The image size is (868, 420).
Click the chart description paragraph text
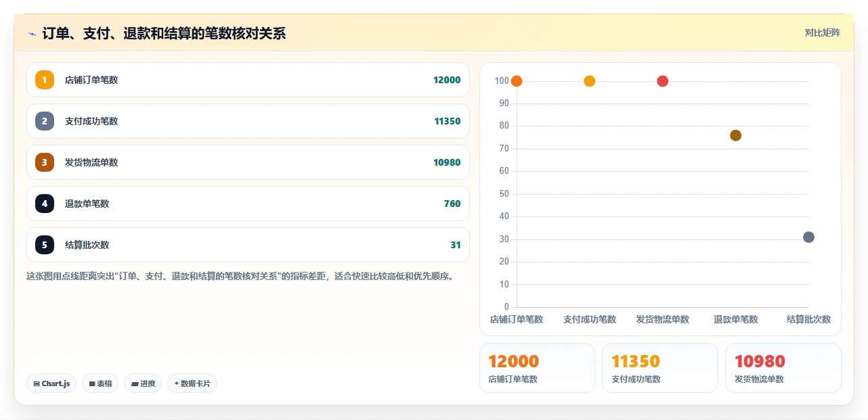[240, 276]
